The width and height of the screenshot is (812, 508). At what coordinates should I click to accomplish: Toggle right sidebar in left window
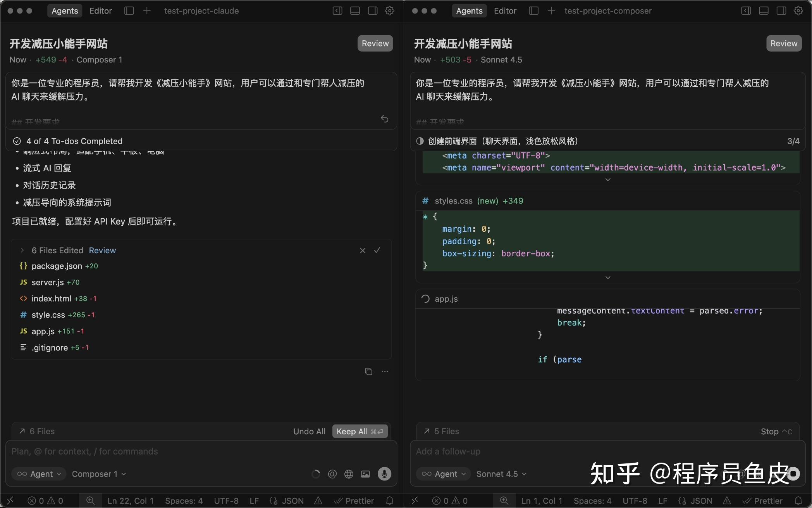pos(372,11)
